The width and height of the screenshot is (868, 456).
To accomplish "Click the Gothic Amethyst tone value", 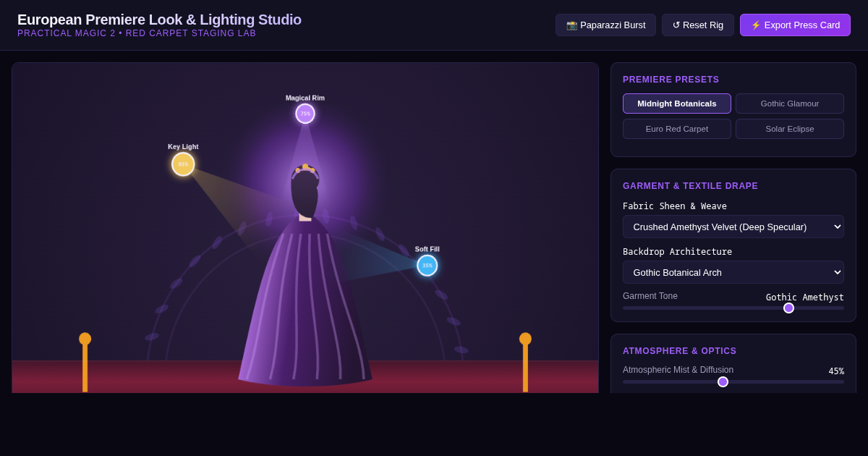I will point(805,297).
